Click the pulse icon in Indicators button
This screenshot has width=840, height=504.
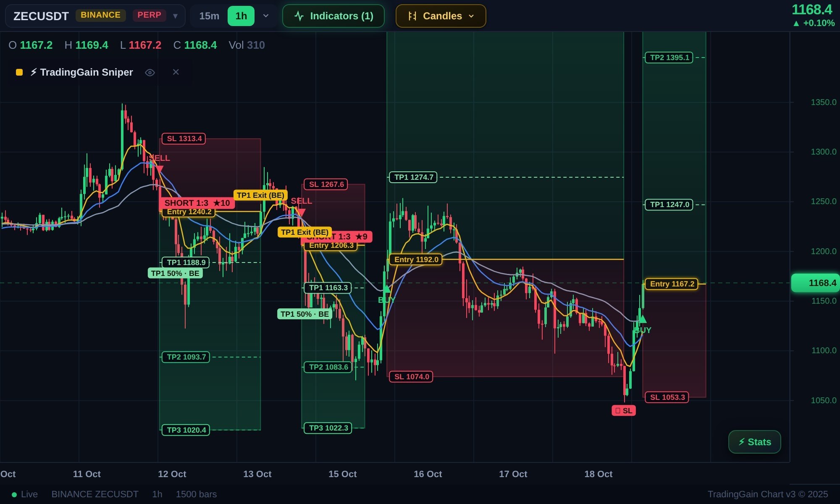pyautogui.click(x=299, y=16)
